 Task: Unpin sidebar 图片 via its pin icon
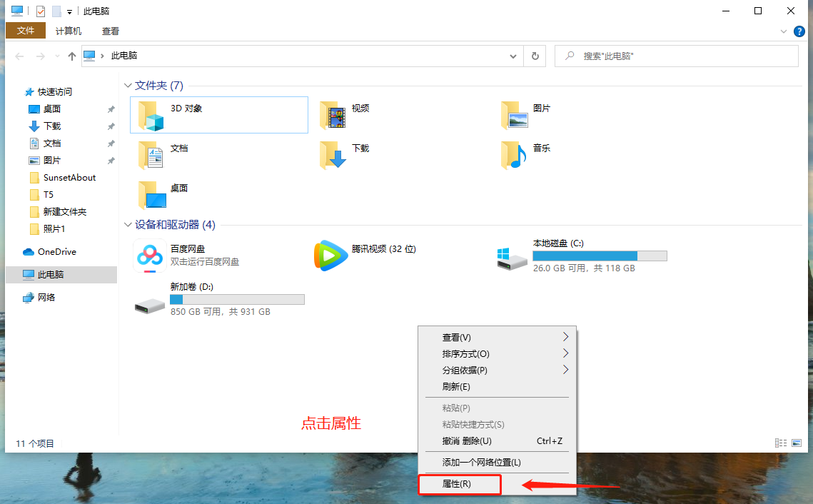111,160
